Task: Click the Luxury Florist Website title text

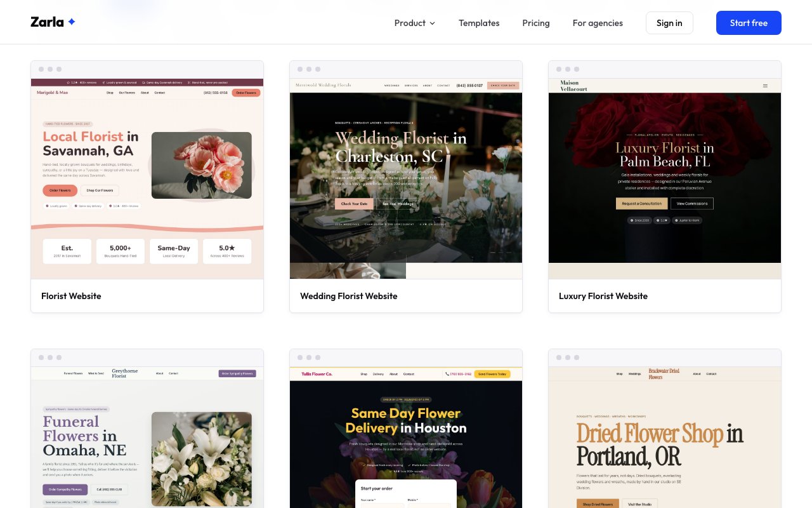Action: pos(603,296)
